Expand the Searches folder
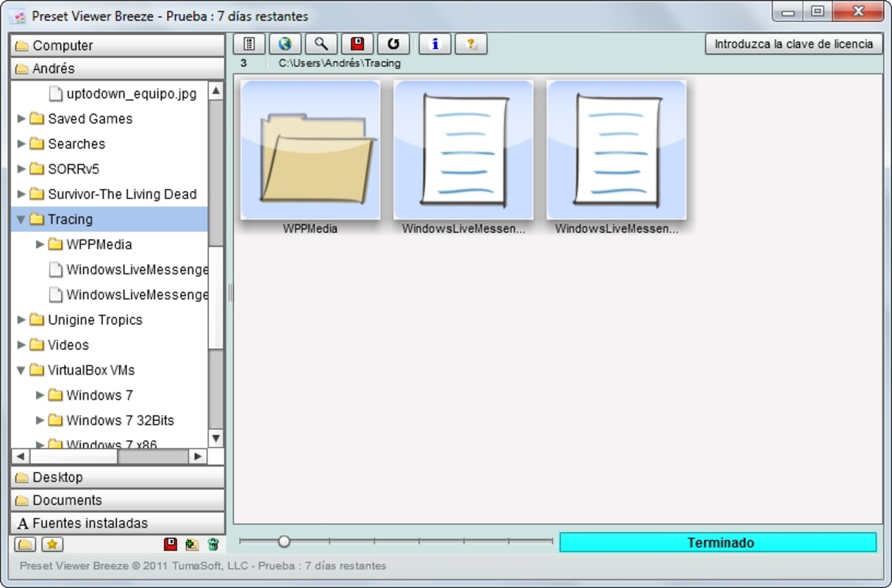This screenshot has width=892, height=588. click(x=21, y=143)
